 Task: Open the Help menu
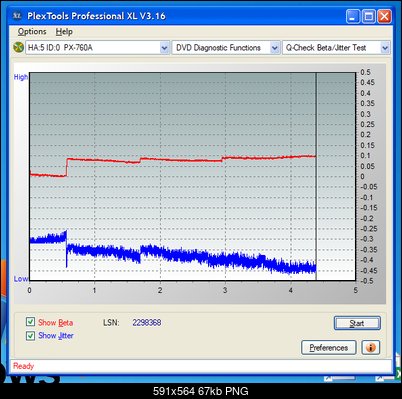64,32
